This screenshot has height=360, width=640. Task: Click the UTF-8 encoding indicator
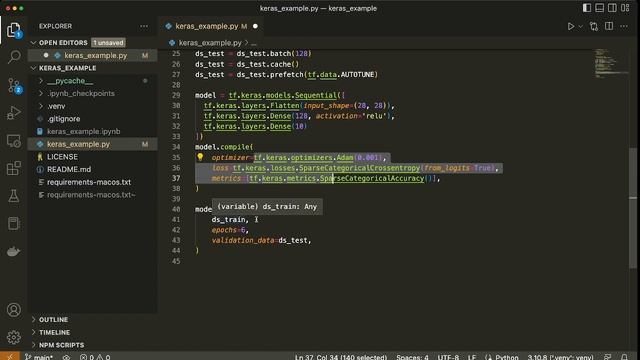(x=448, y=357)
